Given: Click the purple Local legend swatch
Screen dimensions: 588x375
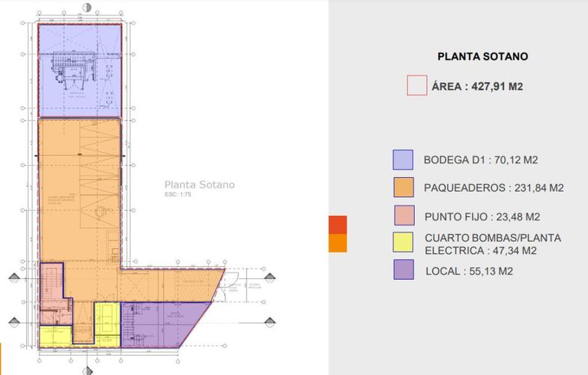Looking at the screenshot, I should coord(404,269).
